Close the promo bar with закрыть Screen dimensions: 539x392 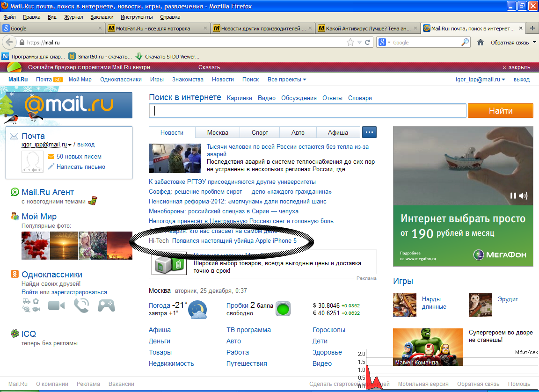tap(517, 67)
